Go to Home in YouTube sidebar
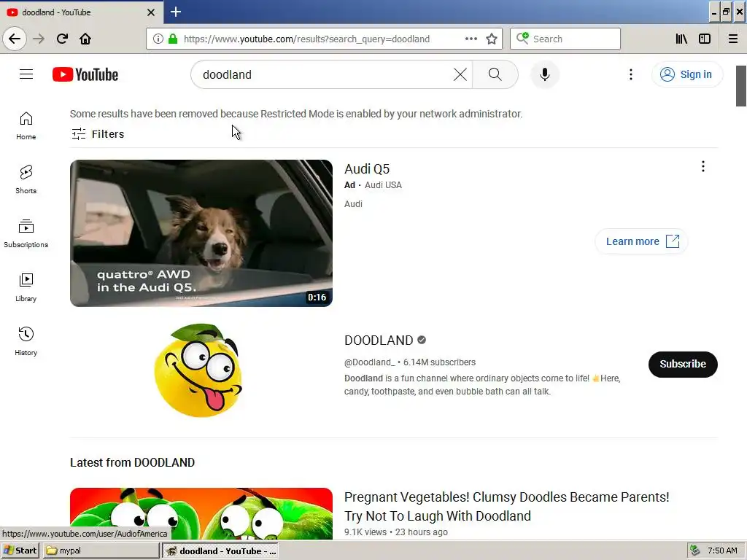The height and width of the screenshot is (560, 747). pyautogui.click(x=26, y=125)
